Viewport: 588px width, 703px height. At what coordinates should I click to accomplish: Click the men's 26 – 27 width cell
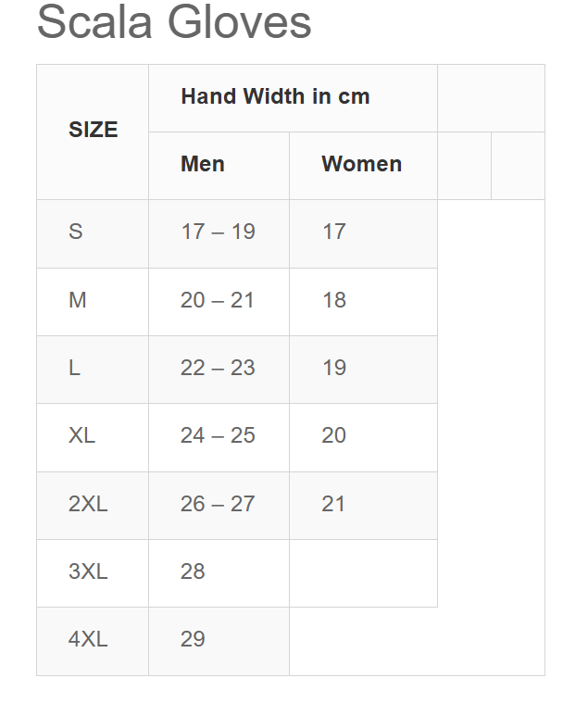(x=218, y=504)
